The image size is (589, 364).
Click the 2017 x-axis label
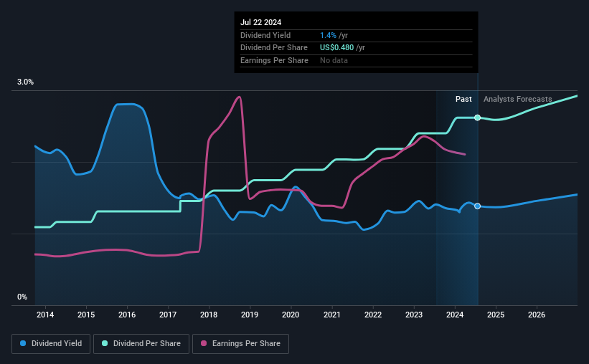(x=168, y=315)
